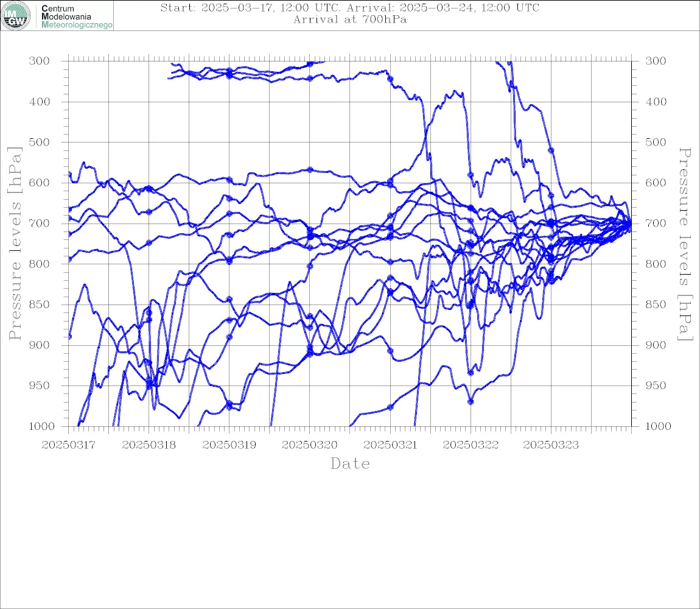Image resolution: width=700 pixels, height=609 pixels.
Task: Click the right axis 600 label
Action: click(x=656, y=183)
